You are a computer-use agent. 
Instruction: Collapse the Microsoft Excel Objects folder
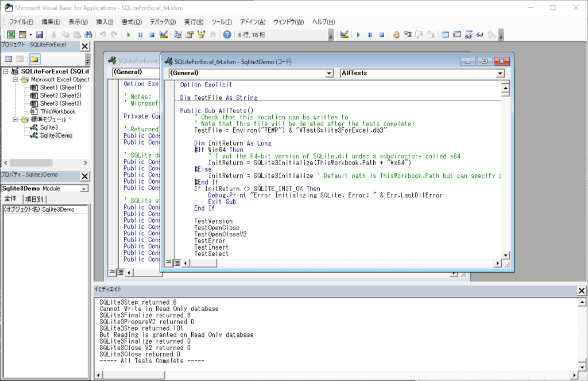(x=15, y=79)
